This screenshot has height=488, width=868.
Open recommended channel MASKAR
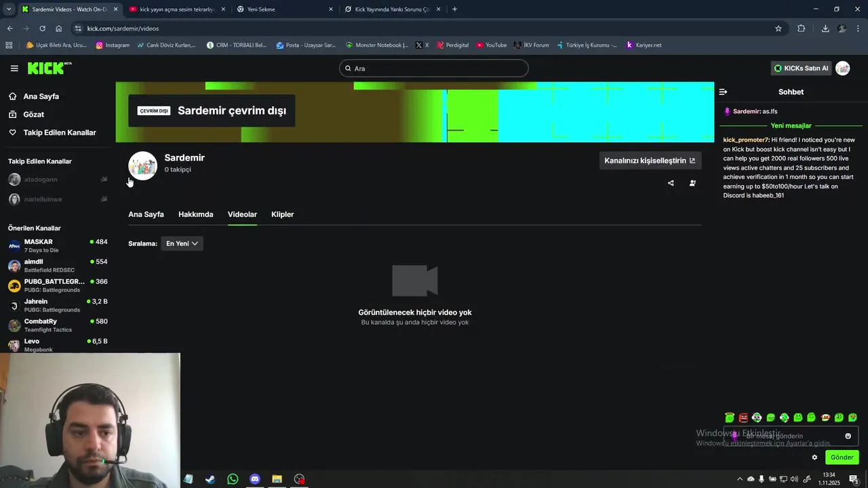pos(58,245)
